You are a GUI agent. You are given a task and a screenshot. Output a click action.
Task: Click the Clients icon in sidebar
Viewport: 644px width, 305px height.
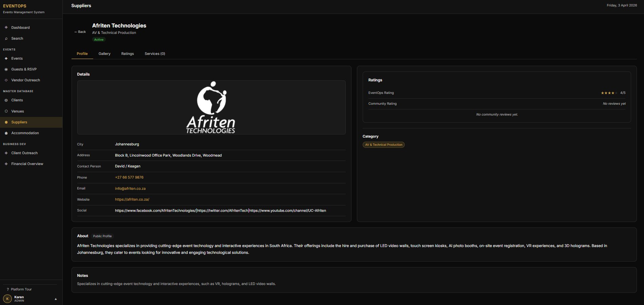(x=6, y=100)
